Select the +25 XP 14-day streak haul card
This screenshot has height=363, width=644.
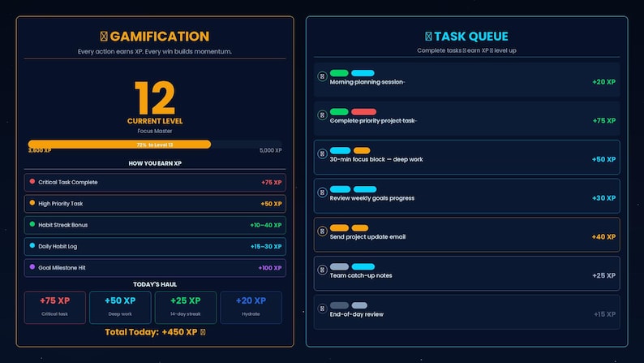tap(186, 307)
